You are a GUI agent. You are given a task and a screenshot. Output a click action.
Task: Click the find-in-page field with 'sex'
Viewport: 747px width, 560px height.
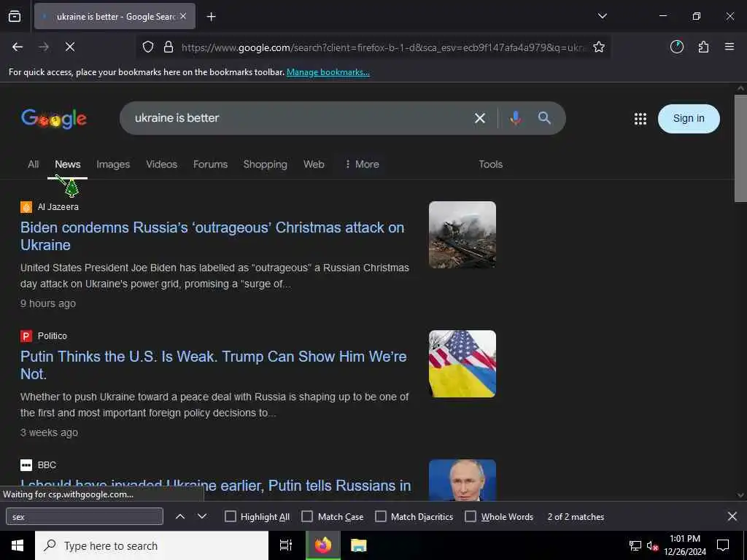(85, 517)
